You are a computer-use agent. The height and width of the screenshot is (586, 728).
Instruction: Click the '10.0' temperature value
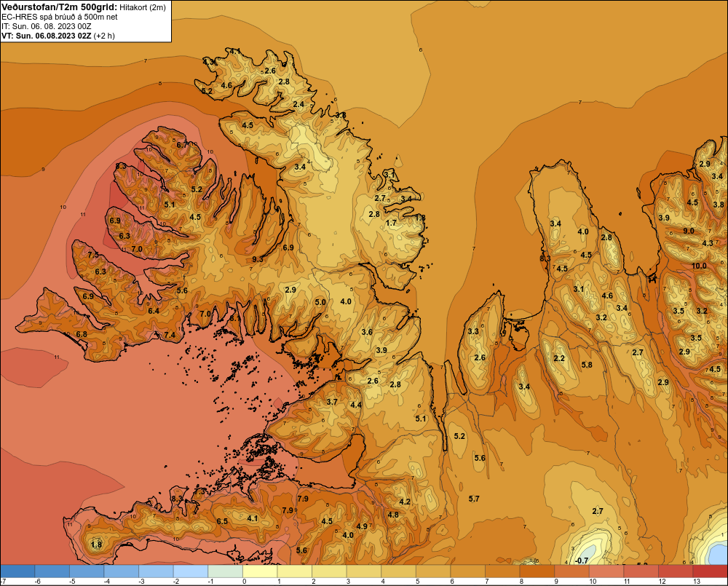[x=699, y=266]
